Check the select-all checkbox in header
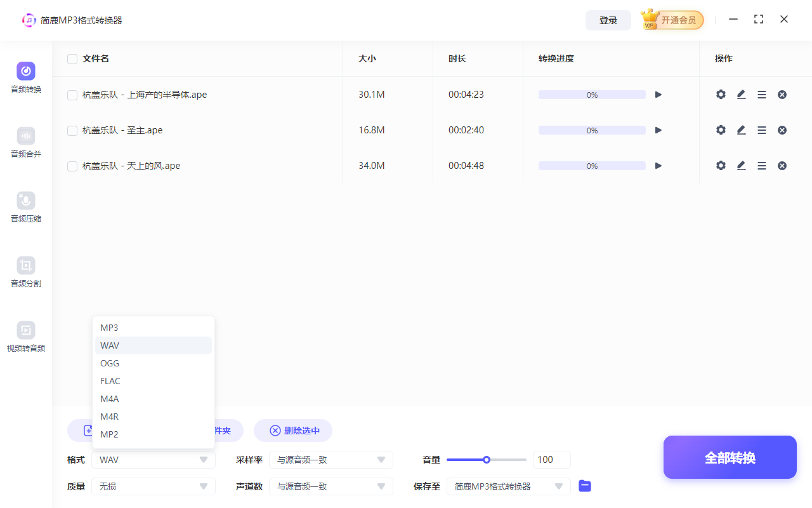 pyautogui.click(x=72, y=58)
